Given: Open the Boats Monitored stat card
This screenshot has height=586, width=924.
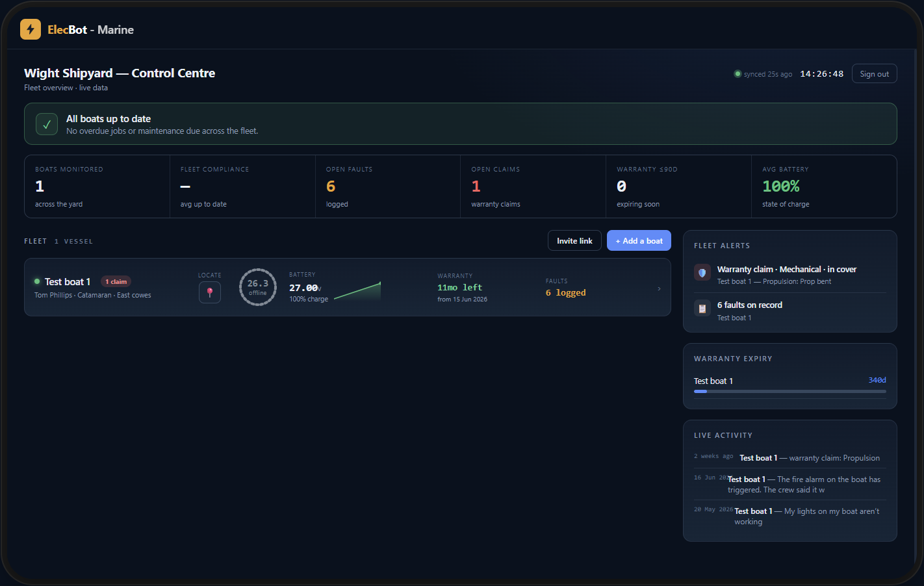Looking at the screenshot, I should click(x=97, y=186).
